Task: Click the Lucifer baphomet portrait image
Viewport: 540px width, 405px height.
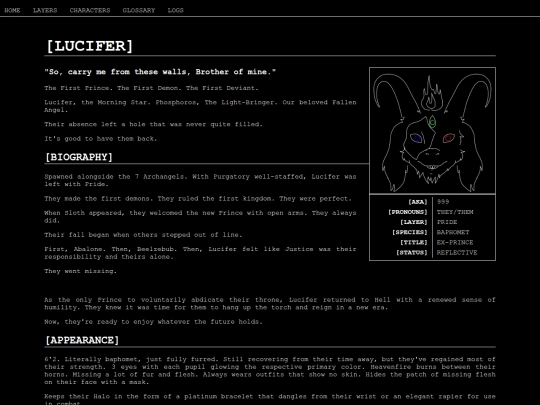Action: (x=432, y=131)
